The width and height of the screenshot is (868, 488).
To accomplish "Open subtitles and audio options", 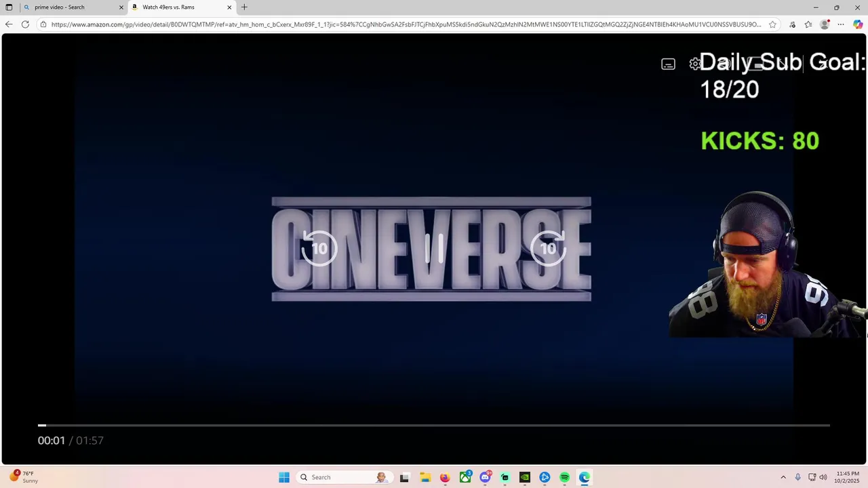I will point(668,64).
